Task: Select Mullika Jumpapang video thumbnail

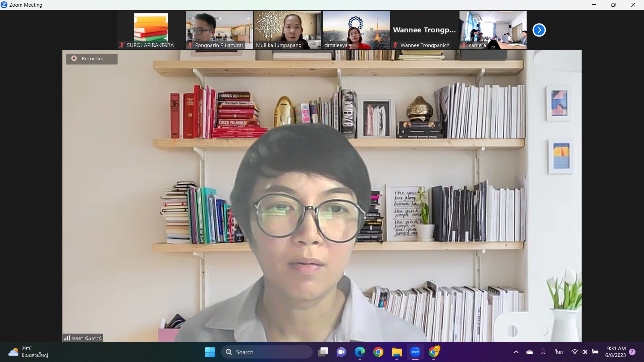Action: coord(288,30)
